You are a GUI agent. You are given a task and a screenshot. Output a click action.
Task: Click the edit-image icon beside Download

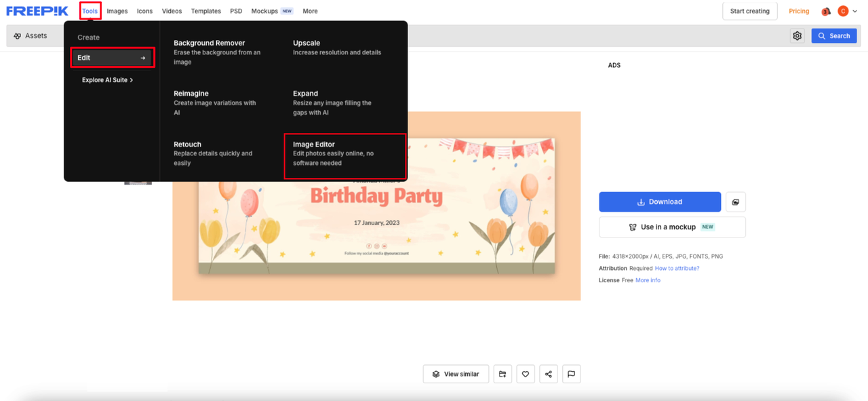pyautogui.click(x=736, y=202)
